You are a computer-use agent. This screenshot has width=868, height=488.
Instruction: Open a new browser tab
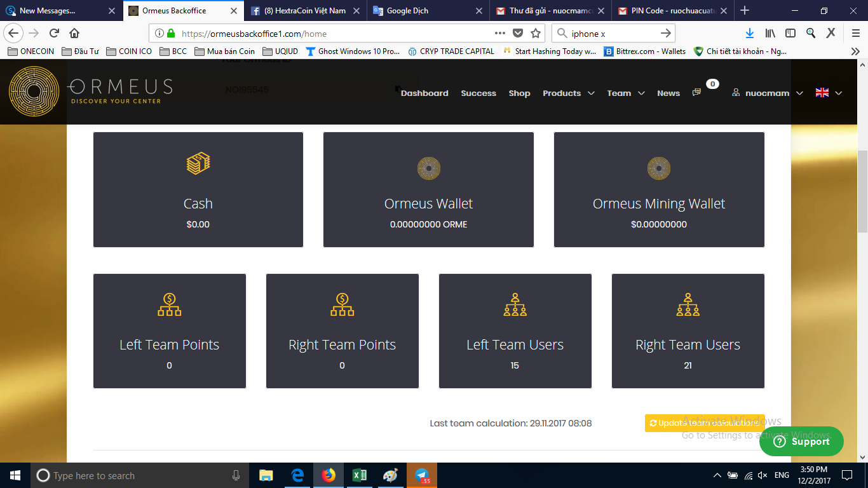[x=745, y=11]
